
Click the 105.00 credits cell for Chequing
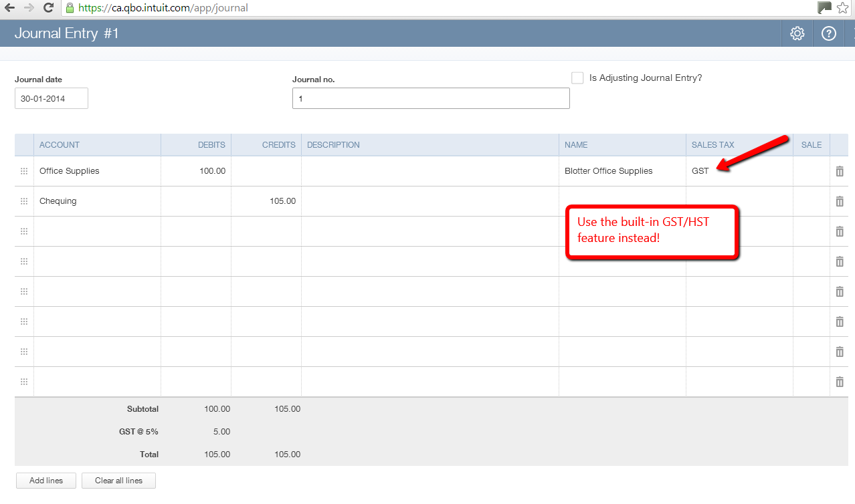266,201
